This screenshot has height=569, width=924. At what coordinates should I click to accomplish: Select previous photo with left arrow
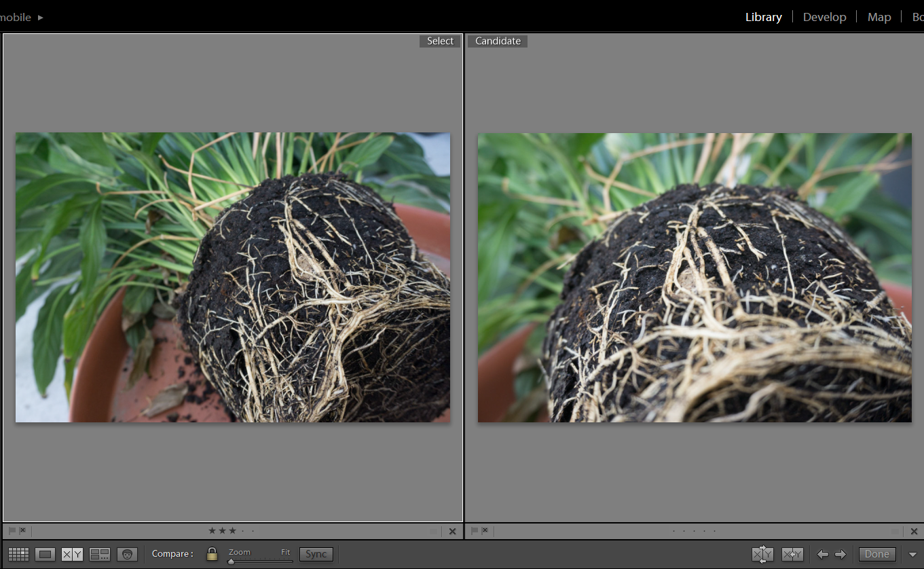pyautogui.click(x=822, y=554)
